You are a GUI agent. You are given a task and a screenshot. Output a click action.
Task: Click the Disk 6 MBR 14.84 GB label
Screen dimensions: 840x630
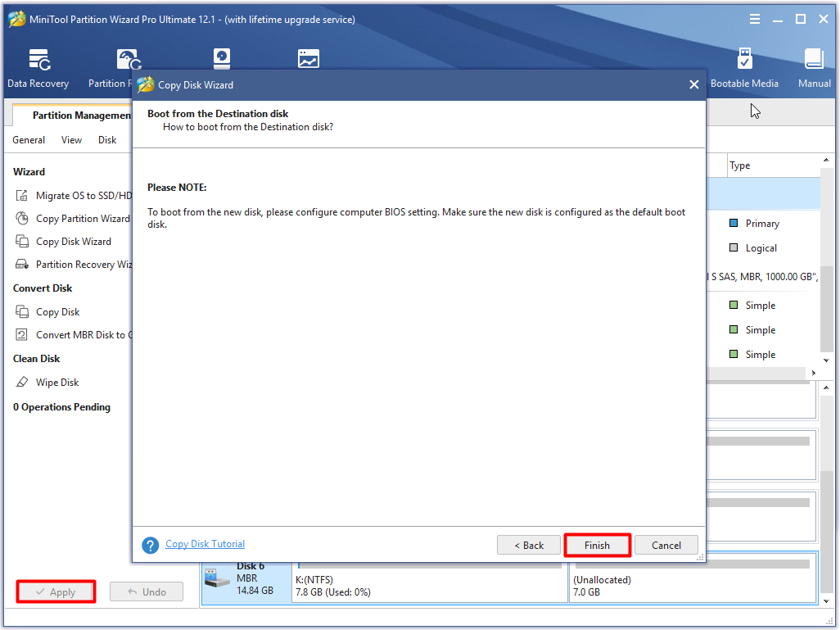tap(255, 578)
